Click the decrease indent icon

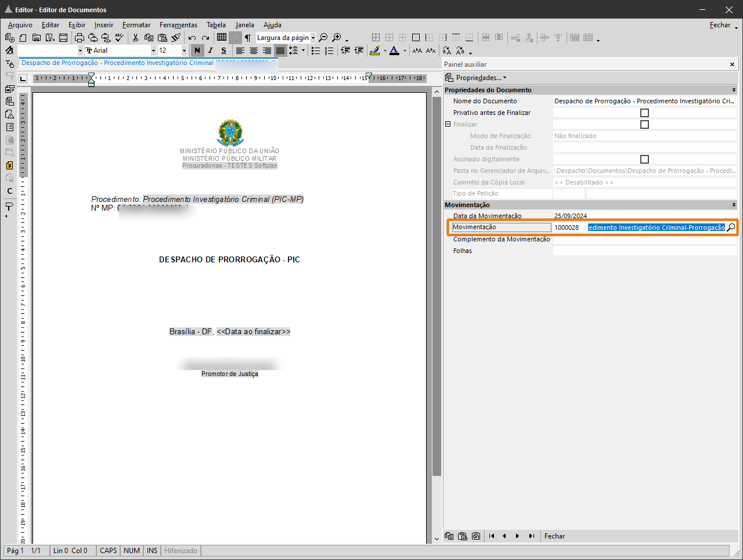pyautogui.click(x=345, y=51)
